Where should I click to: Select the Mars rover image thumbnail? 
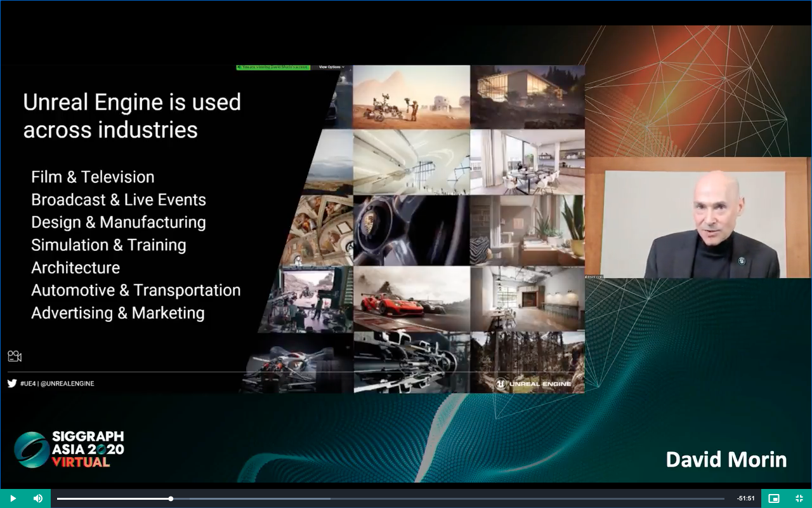click(411, 97)
